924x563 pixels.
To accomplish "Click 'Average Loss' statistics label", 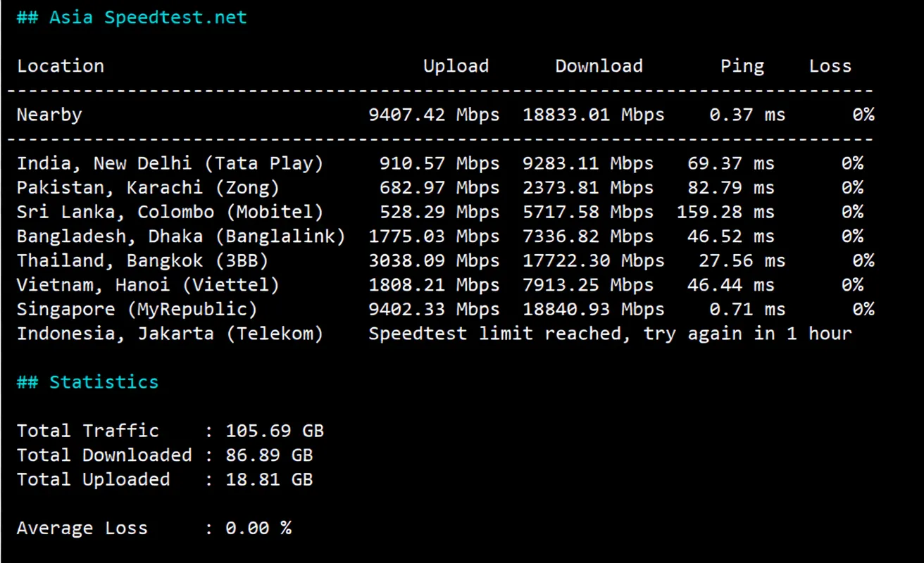I will [82, 529].
